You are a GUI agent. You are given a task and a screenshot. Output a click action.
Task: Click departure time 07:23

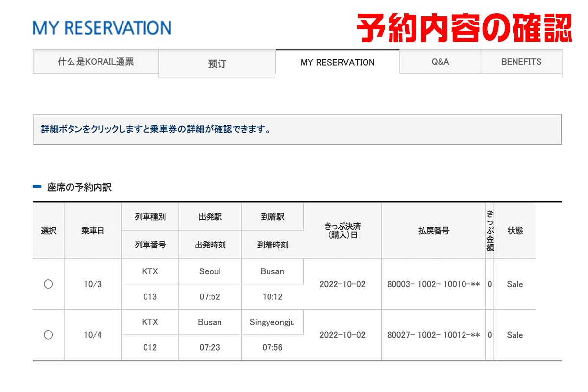click(210, 348)
